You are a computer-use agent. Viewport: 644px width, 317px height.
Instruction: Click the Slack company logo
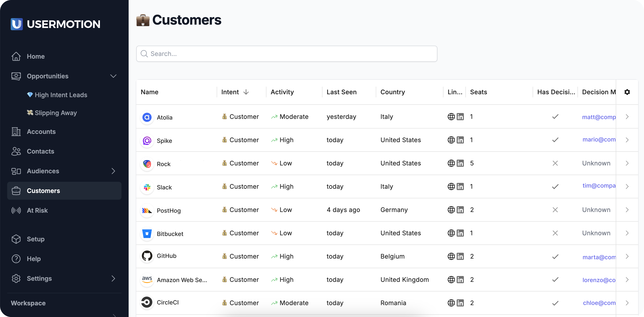click(x=147, y=187)
